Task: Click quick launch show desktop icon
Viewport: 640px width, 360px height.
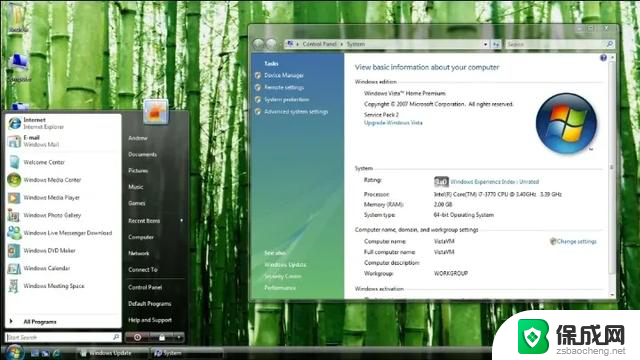Action: click(x=35, y=353)
